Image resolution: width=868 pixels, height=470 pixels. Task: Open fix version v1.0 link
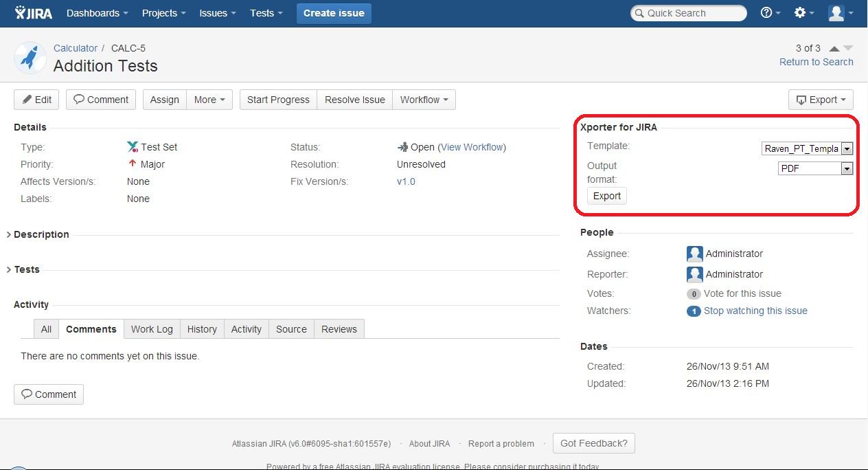coord(406,181)
